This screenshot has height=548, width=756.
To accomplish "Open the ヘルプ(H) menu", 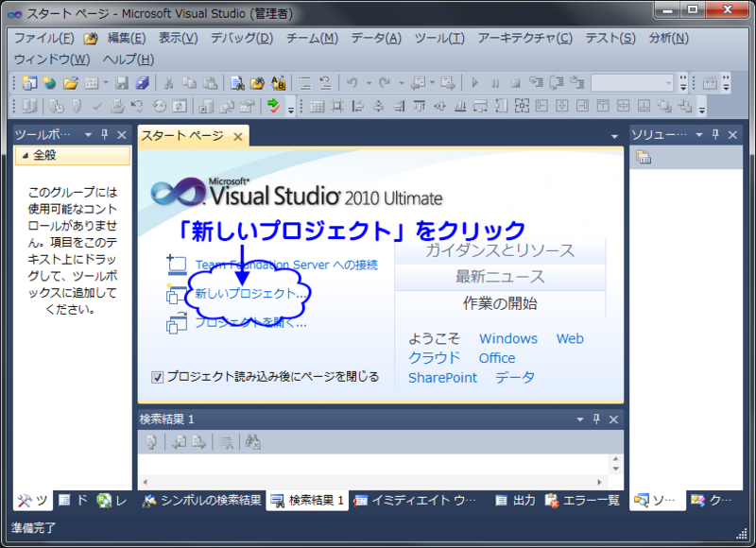I will (x=129, y=60).
